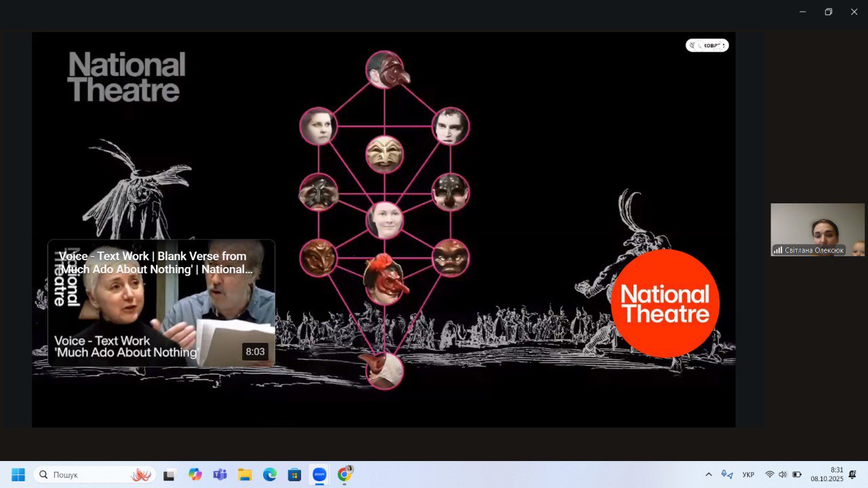Viewport: 868px width, 488px height.
Task: Open the volume control in system tray
Action: 783,474
